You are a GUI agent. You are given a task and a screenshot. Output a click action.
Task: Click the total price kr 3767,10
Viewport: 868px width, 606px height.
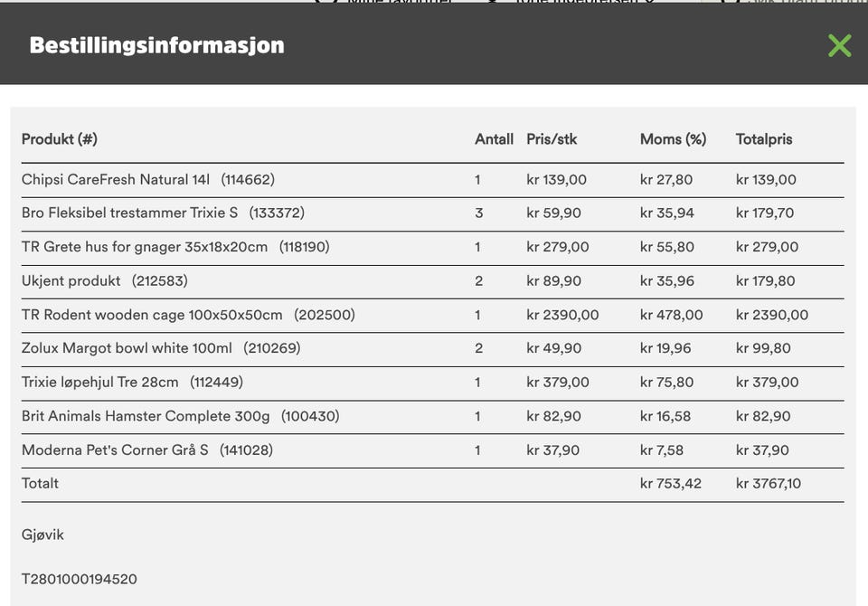769,484
